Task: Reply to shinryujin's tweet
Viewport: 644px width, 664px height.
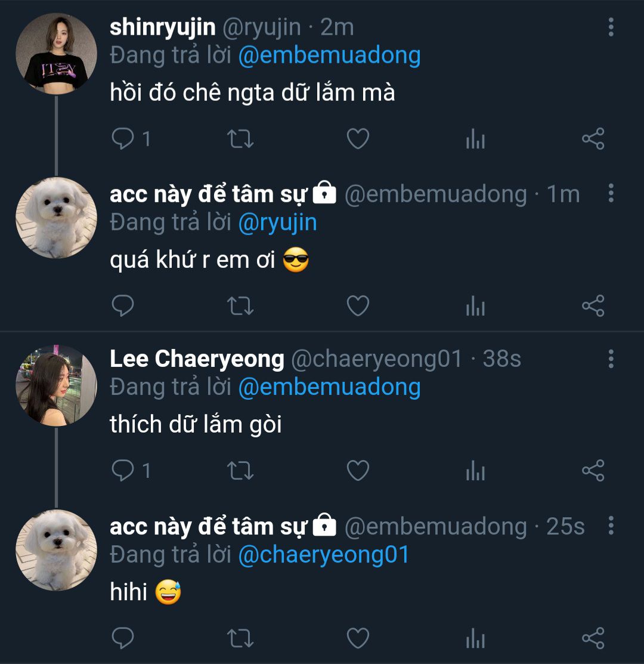Action: 123,139
